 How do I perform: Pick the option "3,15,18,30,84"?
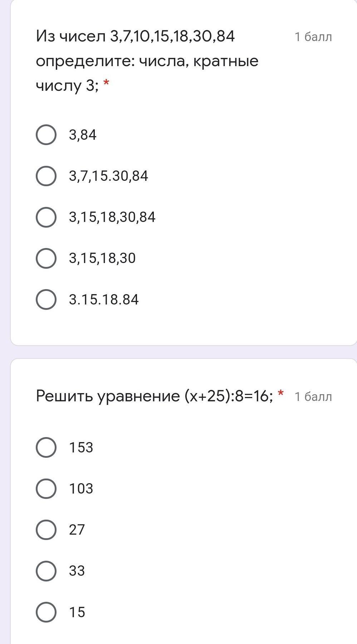tap(46, 217)
